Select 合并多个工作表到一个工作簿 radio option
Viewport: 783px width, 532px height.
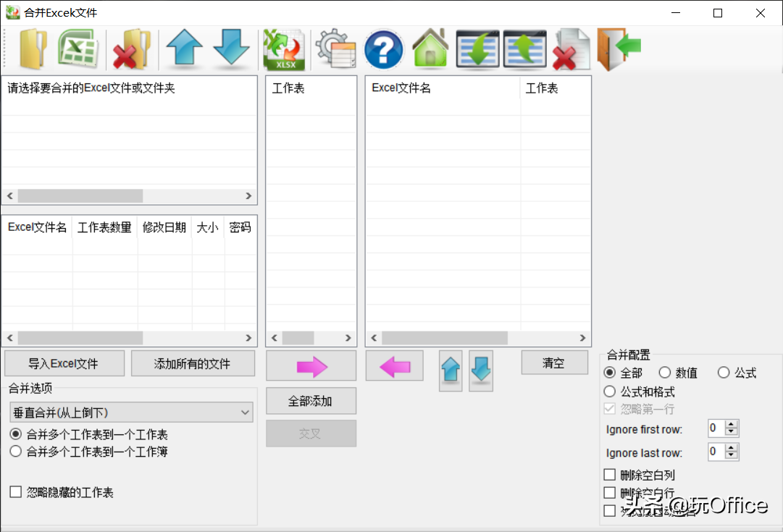click(89, 451)
